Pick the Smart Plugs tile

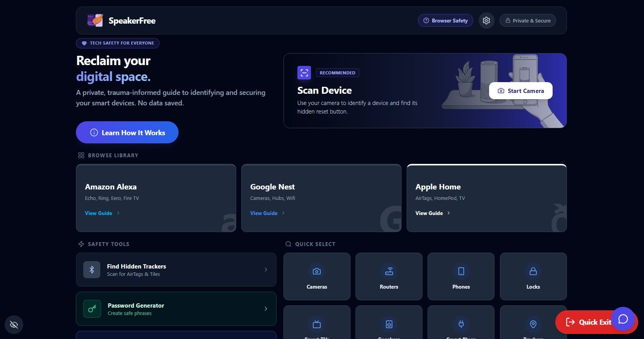tap(461, 322)
